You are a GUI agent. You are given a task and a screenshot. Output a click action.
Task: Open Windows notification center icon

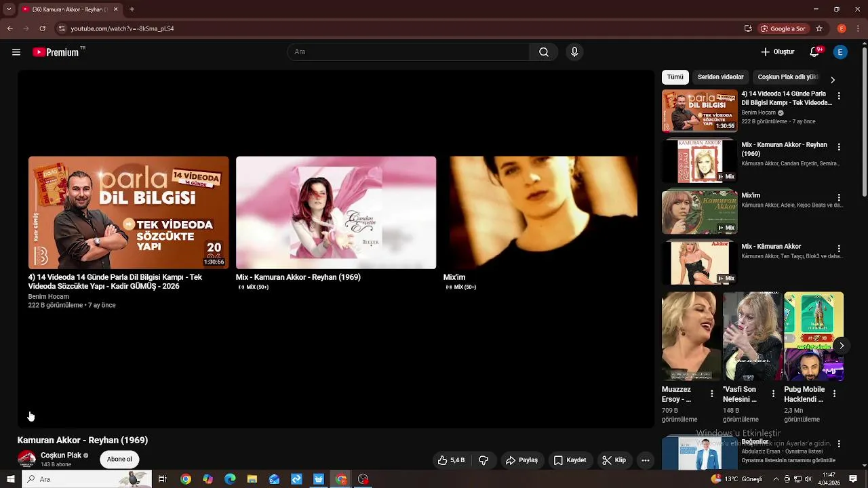point(853,479)
